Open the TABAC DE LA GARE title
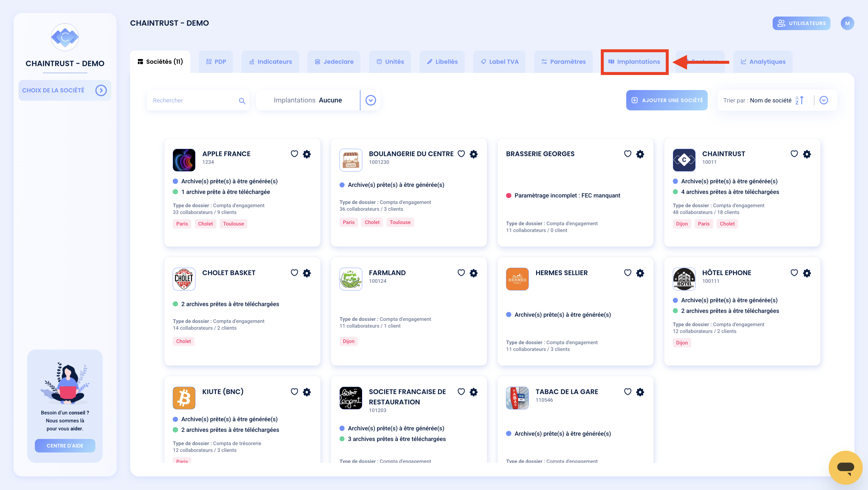Screen dimensions: 868x490 (x=567, y=392)
